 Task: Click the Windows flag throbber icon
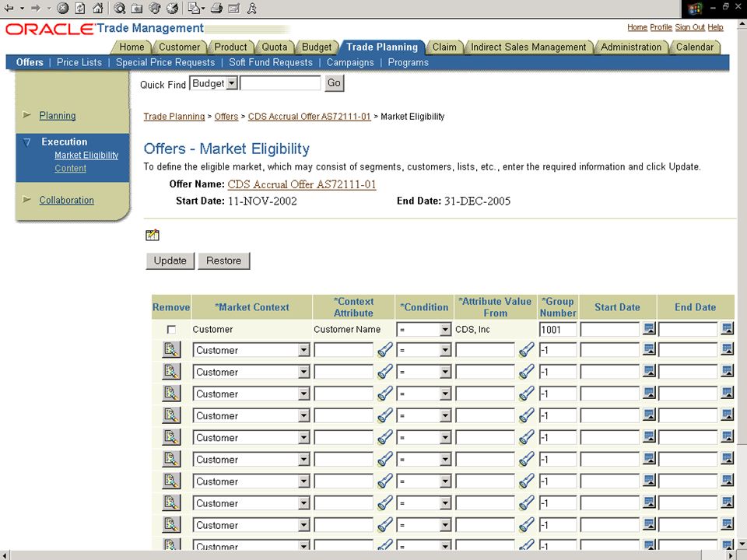pos(695,9)
